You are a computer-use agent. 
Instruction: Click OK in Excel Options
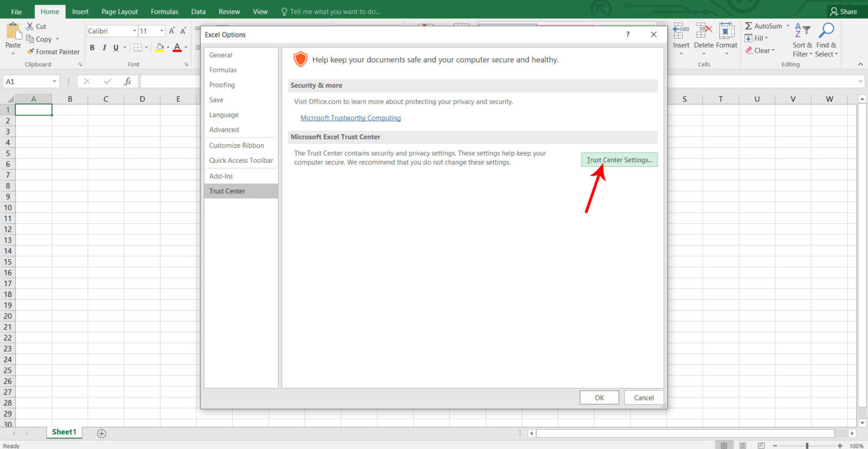(599, 398)
